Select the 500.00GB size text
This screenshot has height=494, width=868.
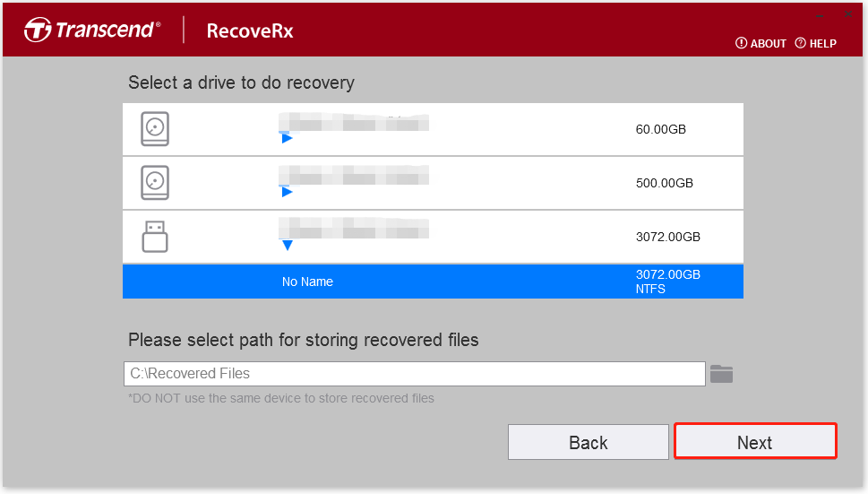point(665,183)
